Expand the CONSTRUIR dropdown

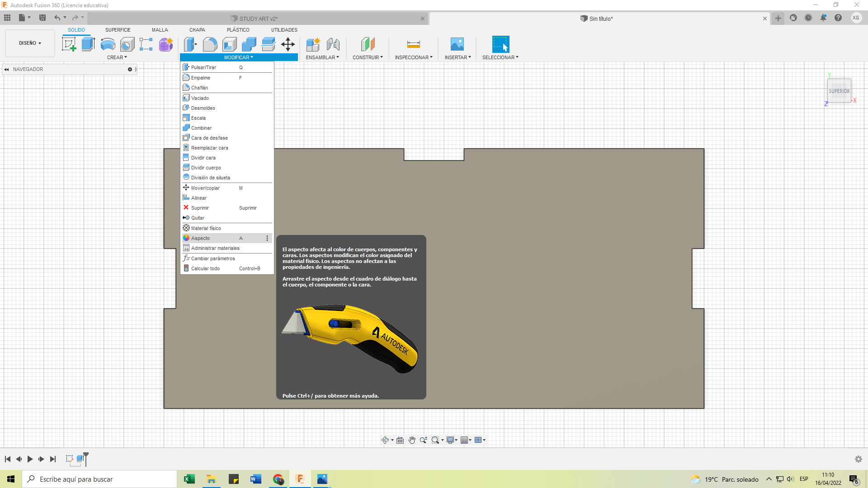[x=368, y=57]
